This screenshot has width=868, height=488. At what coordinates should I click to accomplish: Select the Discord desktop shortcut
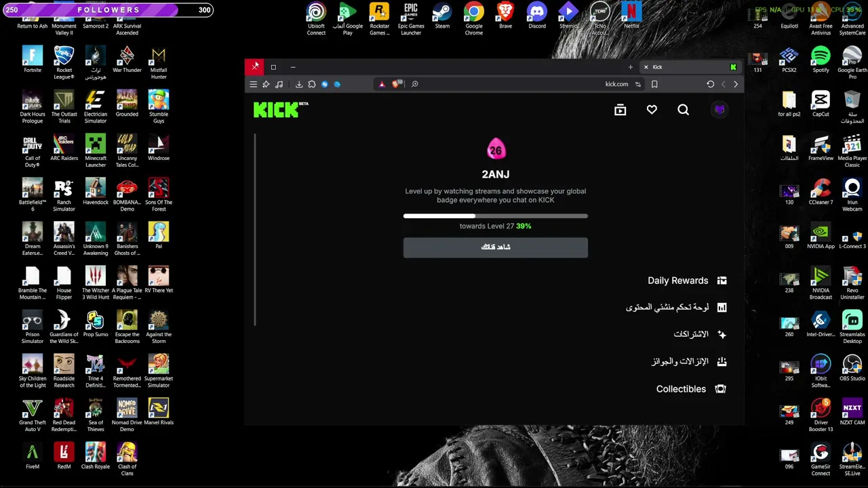pos(537,16)
